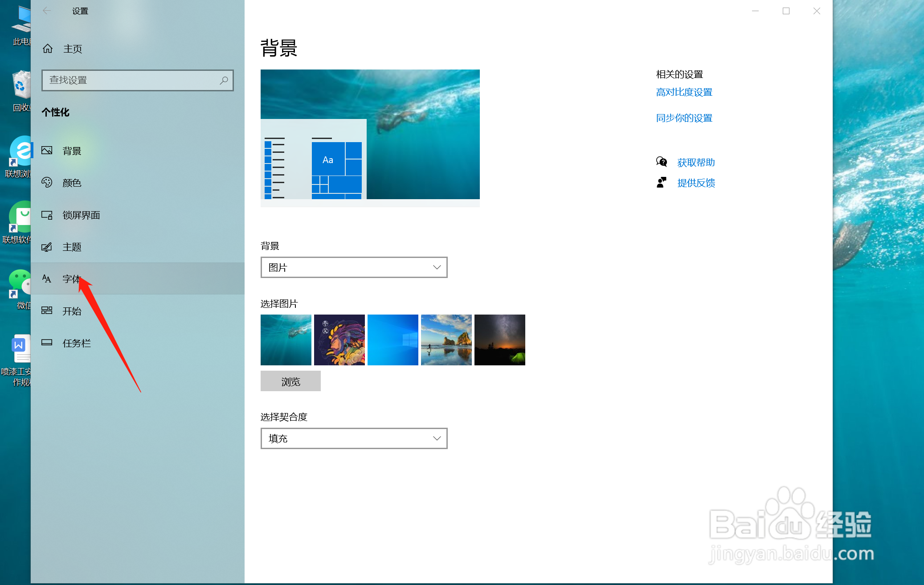Click the 浏览 button
The height and width of the screenshot is (585, 924).
pos(290,381)
